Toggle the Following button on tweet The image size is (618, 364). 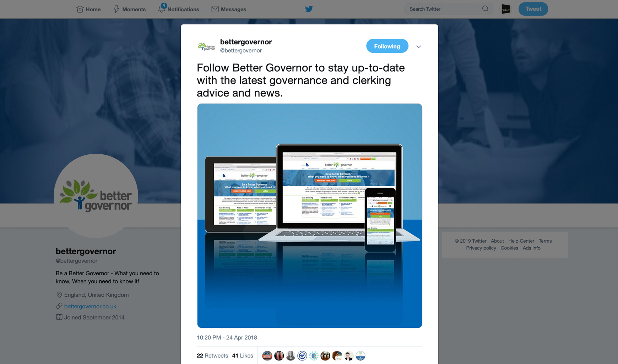point(387,46)
